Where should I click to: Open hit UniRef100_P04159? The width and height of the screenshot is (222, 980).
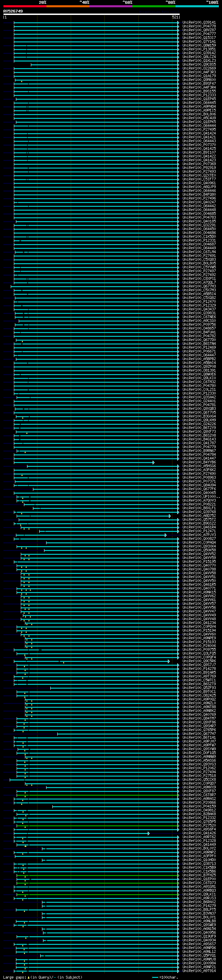pos(199,806)
